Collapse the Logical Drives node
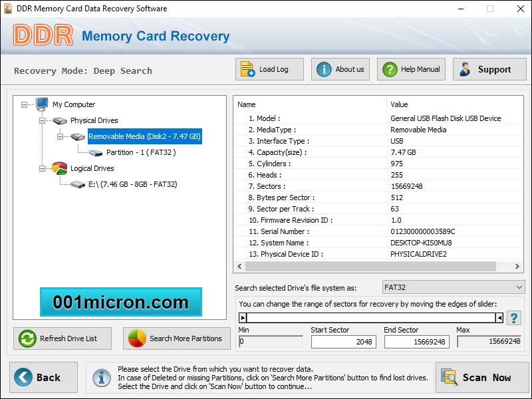 pyautogui.click(x=43, y=168)
